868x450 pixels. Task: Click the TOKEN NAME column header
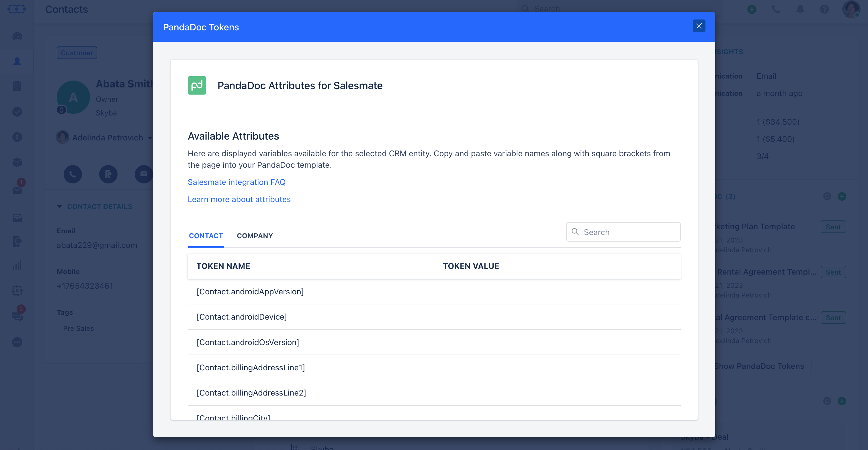point(223,266)
